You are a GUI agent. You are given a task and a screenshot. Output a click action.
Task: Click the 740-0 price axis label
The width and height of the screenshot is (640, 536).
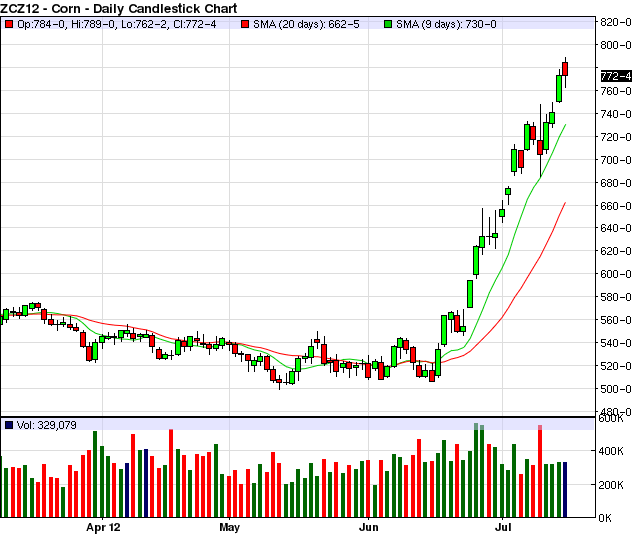click(616, 114)
